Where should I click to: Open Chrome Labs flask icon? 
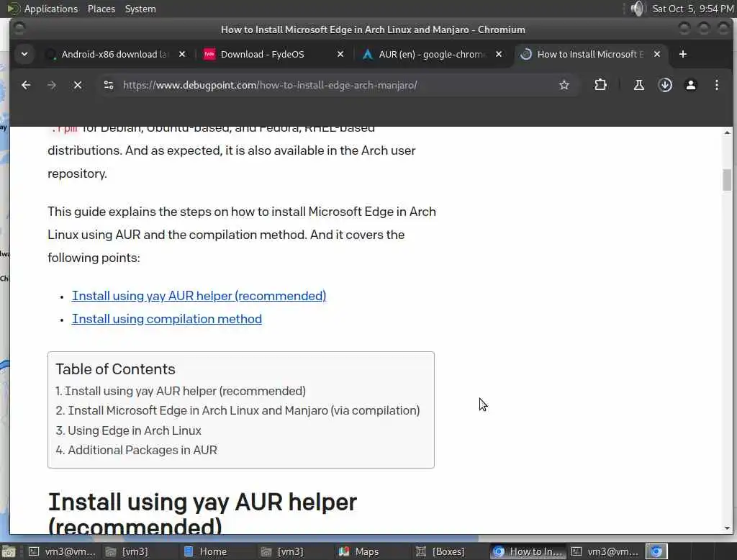tap(639, 85)
